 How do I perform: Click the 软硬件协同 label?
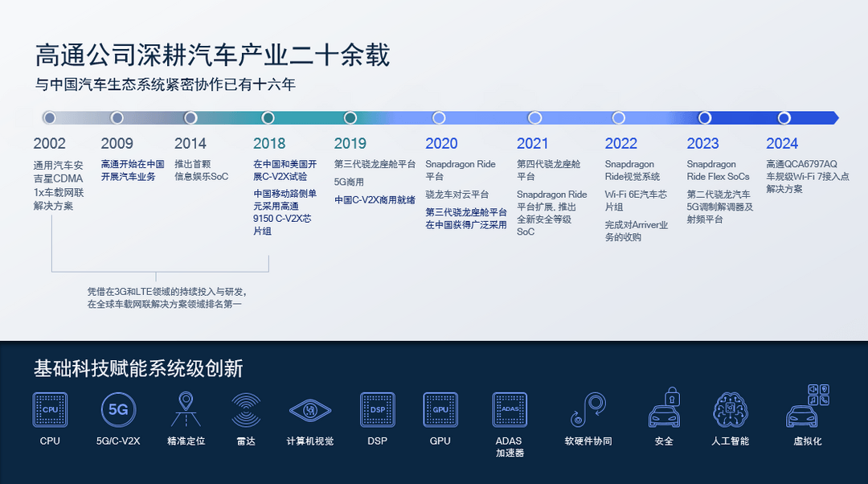point(588,441)
